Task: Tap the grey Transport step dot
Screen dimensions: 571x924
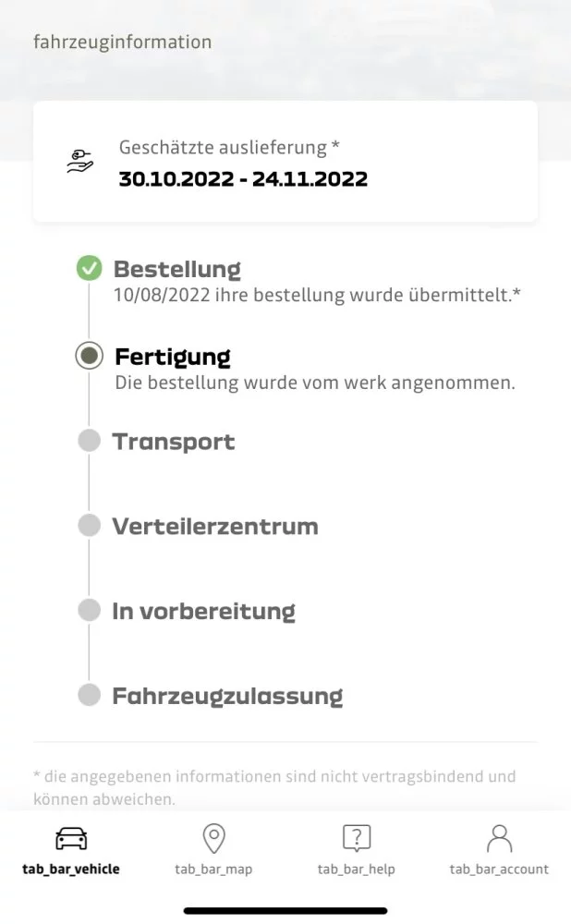Action: [89, 441]
